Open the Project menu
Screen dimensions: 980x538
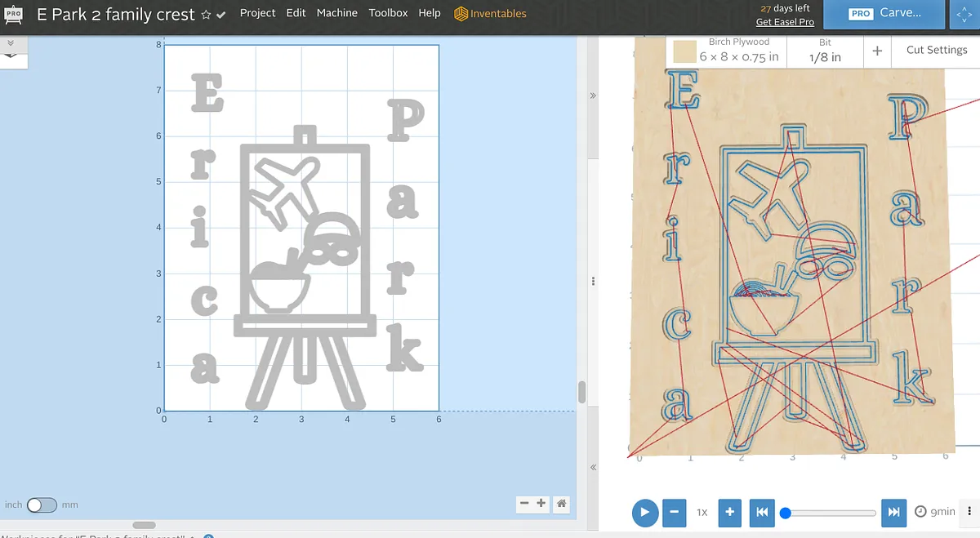coord(257,13)
